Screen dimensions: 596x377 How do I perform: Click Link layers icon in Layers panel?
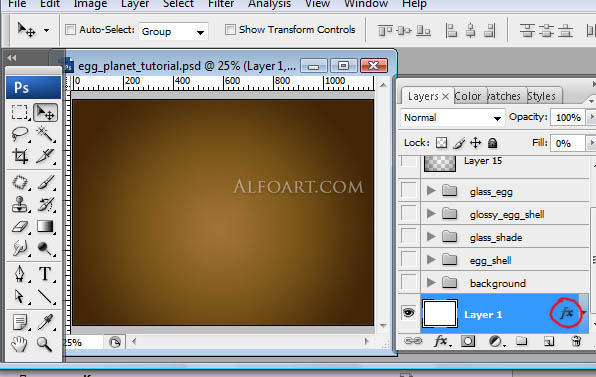[413, 341]
